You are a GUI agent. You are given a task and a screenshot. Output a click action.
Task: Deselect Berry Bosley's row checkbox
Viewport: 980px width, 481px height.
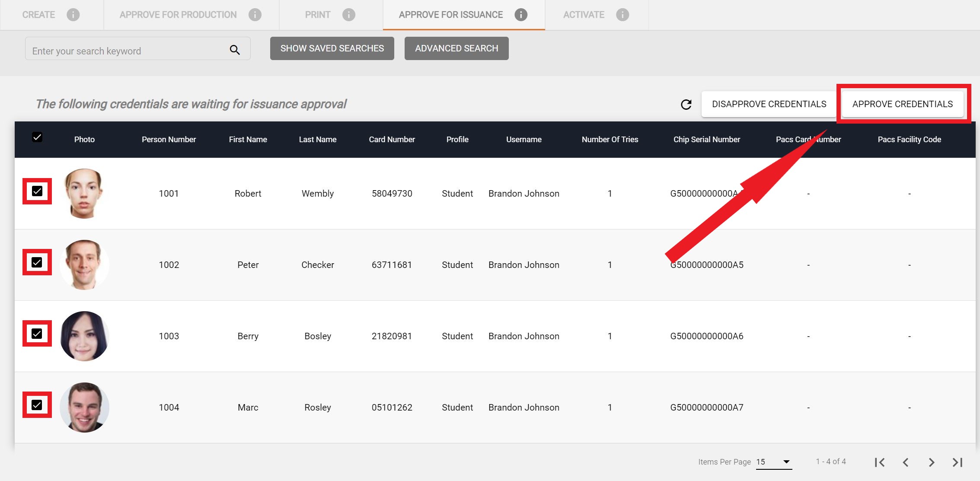point(37,334)
